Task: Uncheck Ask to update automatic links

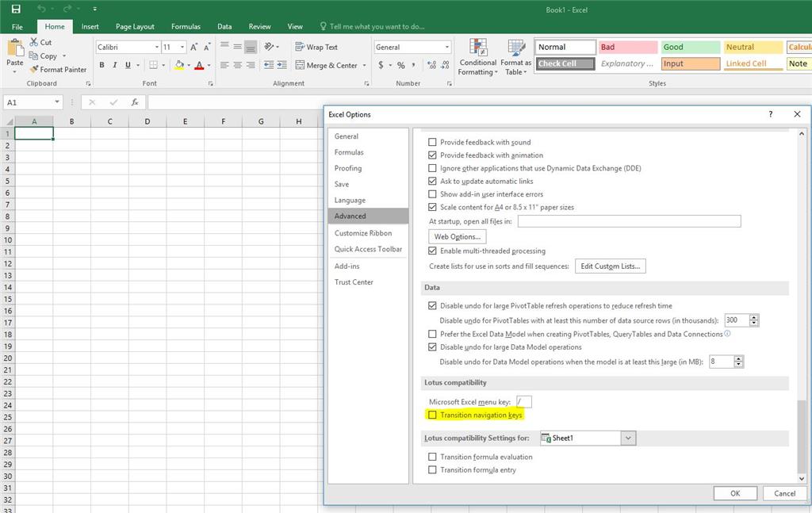Action: tap(432, 182)
